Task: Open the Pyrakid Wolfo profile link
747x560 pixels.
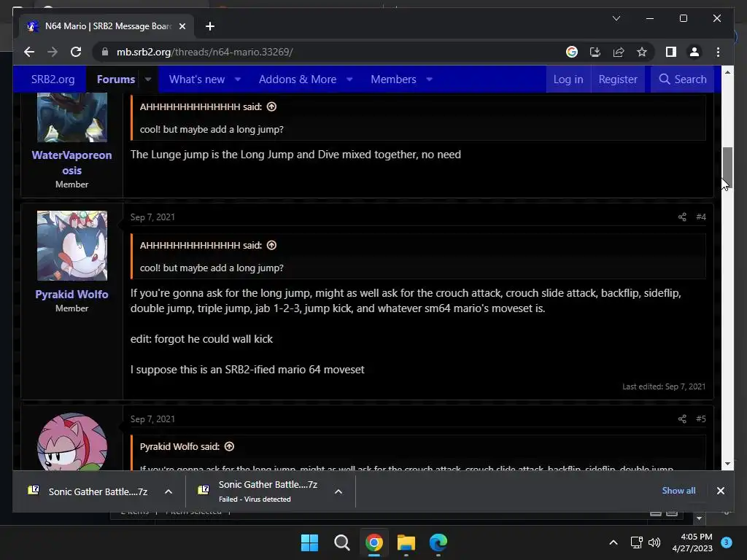Action: 72,295
